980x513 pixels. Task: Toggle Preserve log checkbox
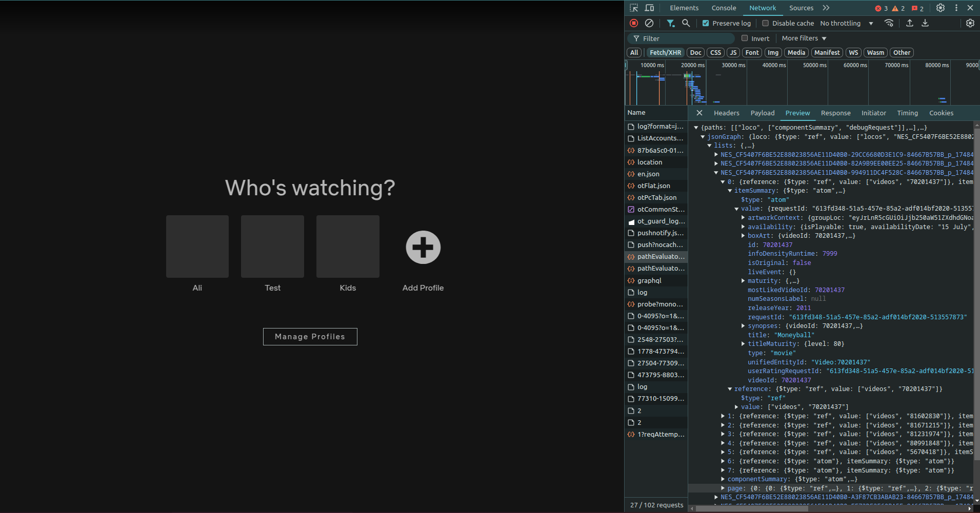[706, 23]
